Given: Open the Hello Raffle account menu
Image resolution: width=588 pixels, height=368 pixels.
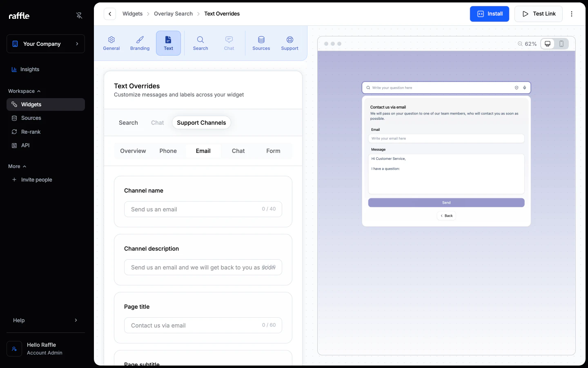Looking at the screenshot, I should [46, 349].
